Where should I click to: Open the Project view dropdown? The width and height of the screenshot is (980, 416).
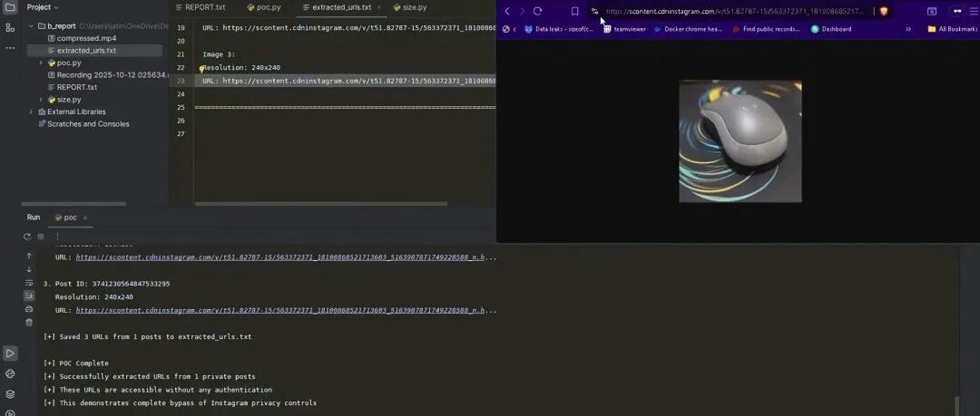(43, 7)
